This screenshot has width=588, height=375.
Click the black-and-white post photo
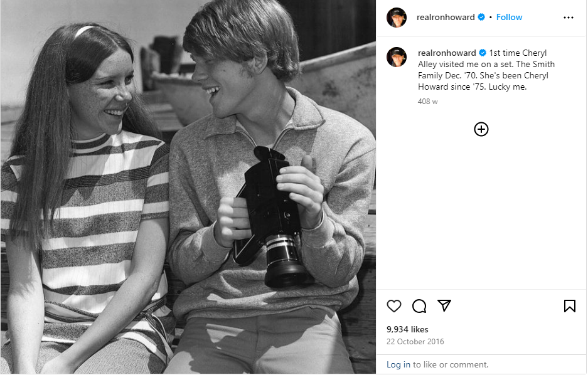(188, 187)
